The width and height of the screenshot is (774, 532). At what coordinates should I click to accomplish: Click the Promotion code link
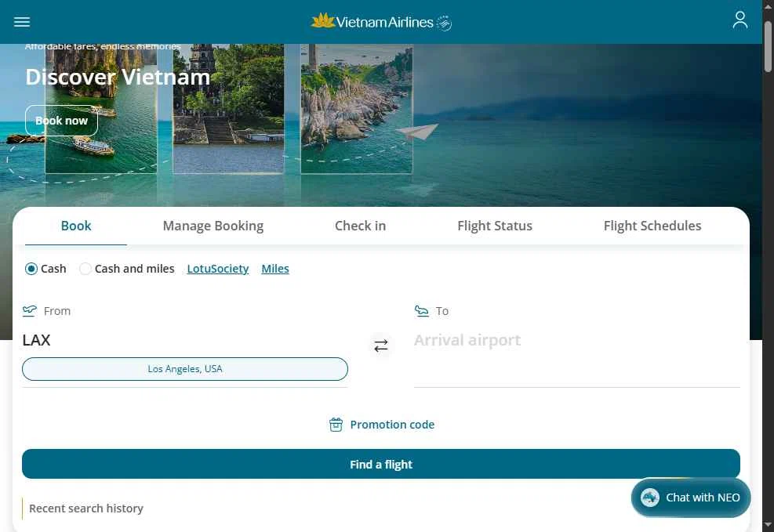pos(392,425)
